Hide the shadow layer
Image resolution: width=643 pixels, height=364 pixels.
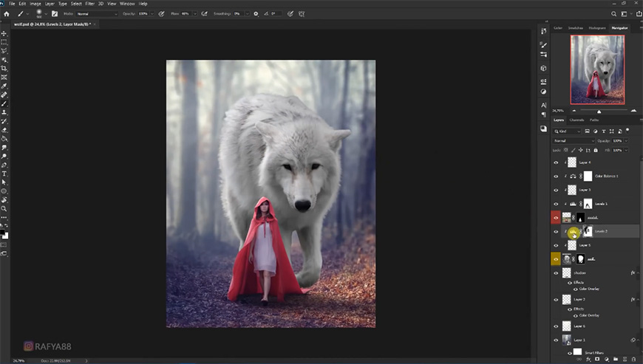[556, 273]
